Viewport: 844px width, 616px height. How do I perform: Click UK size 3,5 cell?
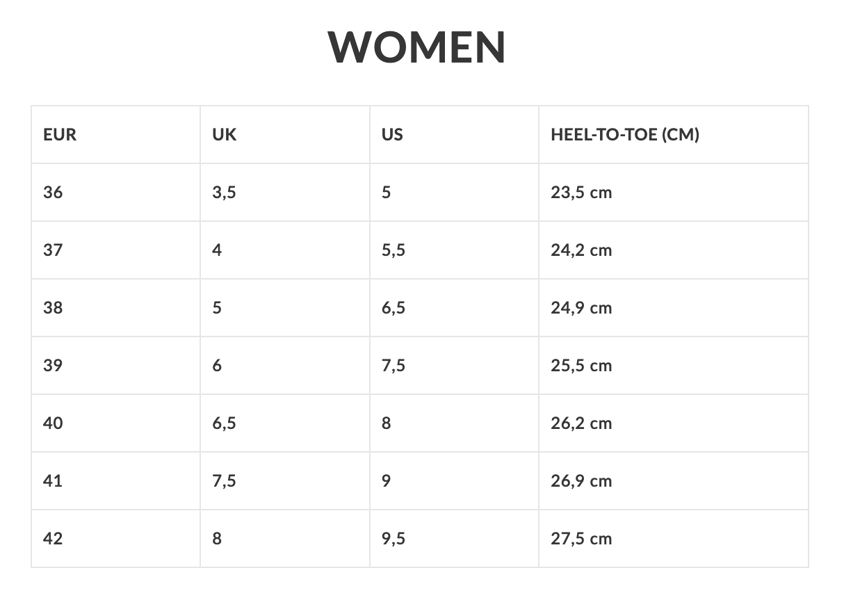point(224,193)
